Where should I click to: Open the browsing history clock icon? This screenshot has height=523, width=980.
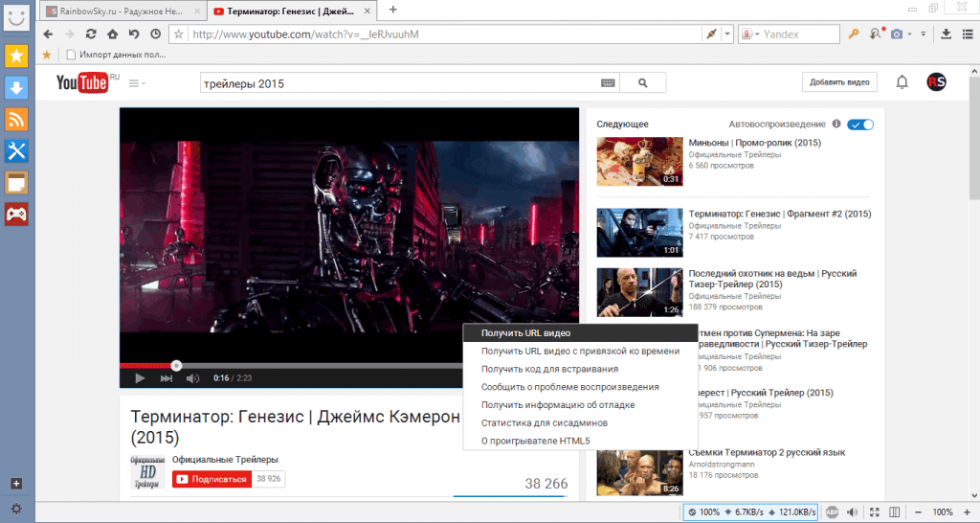coord(156,34)
